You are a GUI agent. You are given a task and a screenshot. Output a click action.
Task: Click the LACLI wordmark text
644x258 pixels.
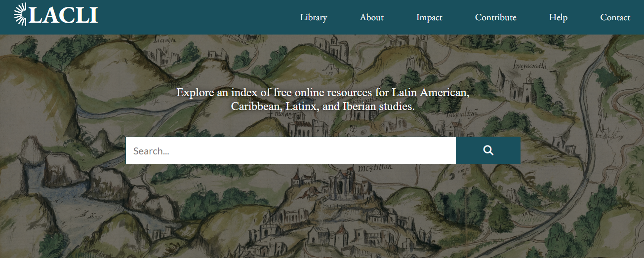(63, 16)
